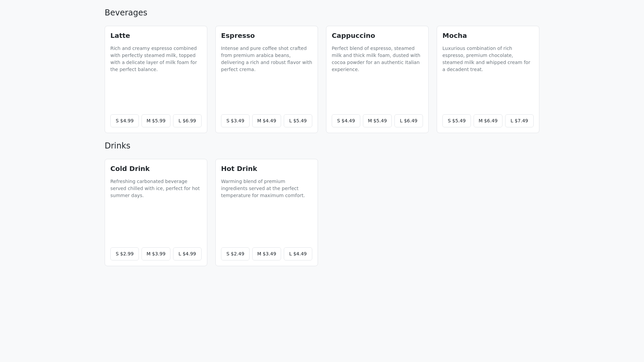Select small Cappuccino for $4.49
Image resolution: width=644 pixels, height=362 pixels.
346,121
